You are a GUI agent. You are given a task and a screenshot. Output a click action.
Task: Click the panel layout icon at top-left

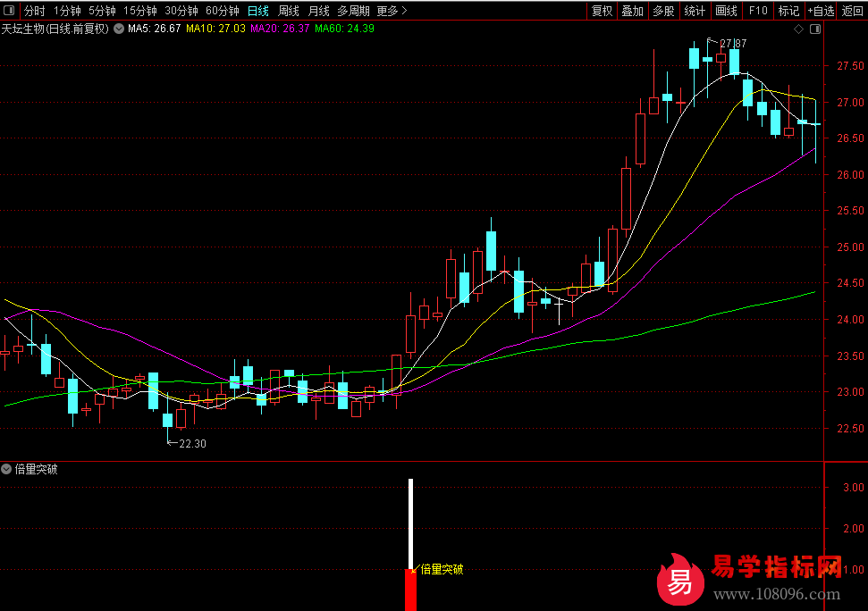[x=9, y=11]
